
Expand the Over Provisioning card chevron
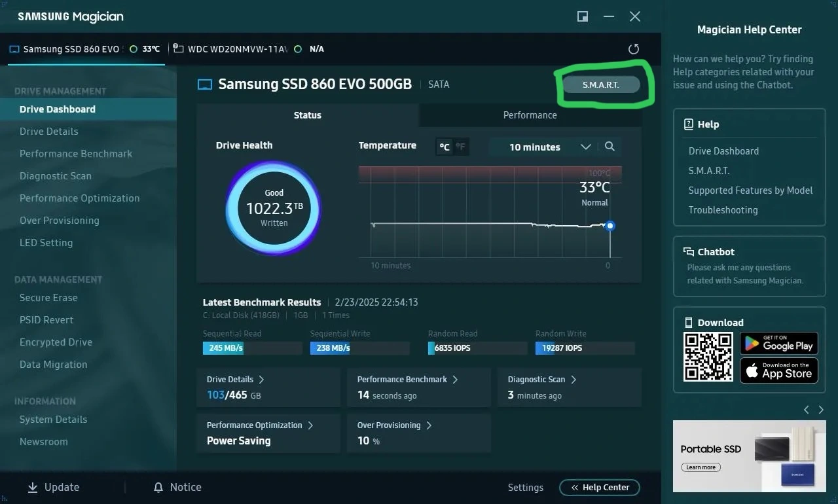pyautogui.click(x=429, y=425)
